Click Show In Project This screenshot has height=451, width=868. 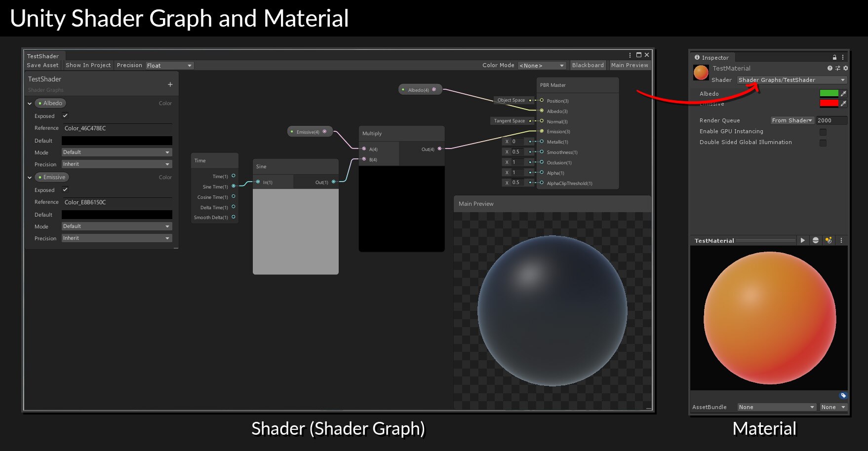click(88, 65)
